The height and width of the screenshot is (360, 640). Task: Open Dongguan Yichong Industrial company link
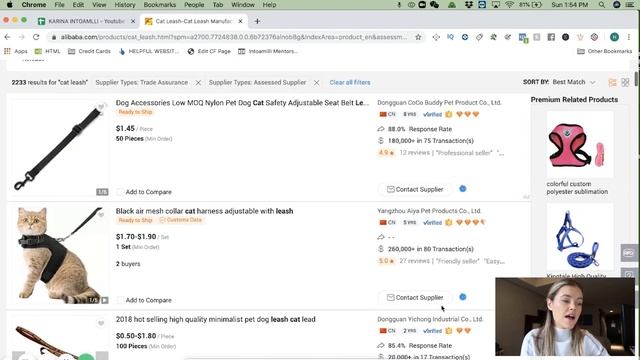pyautogui.click(x=430, y=319)
